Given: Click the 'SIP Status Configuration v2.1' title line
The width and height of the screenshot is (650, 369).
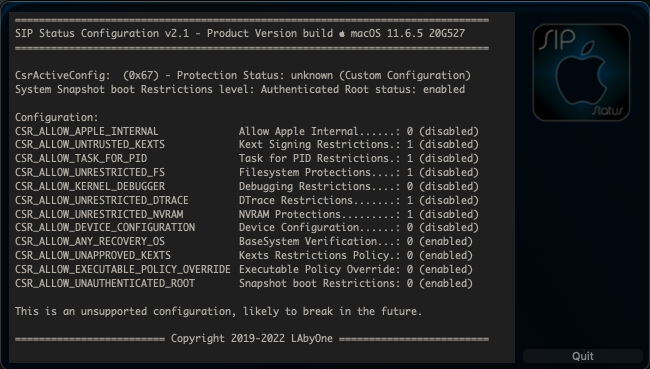Looking at the screenshot, I should [x=240, y=33].
